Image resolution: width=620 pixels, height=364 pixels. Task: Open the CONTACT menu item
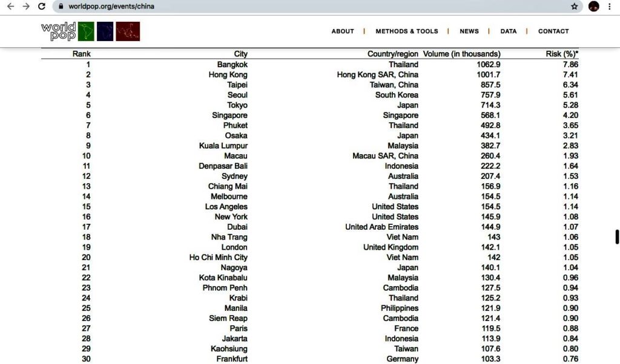(x=553, y=31)
